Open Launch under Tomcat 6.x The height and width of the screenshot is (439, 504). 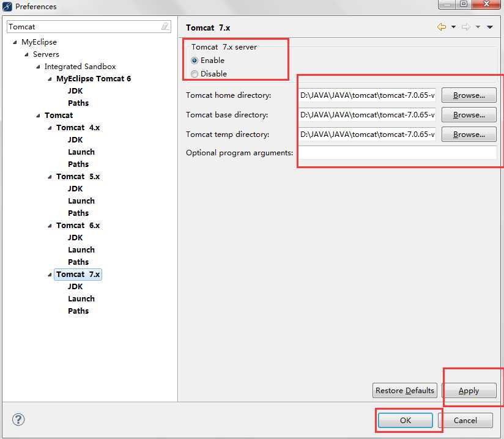81,250
